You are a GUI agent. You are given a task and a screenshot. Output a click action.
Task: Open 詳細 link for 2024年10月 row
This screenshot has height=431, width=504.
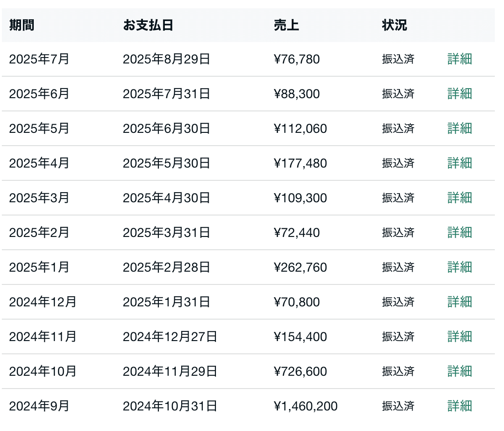(x=459, y=372)
